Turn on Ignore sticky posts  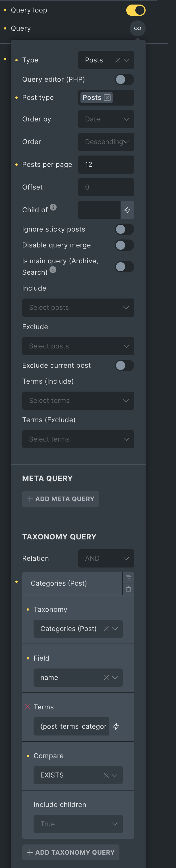[124, 230]
